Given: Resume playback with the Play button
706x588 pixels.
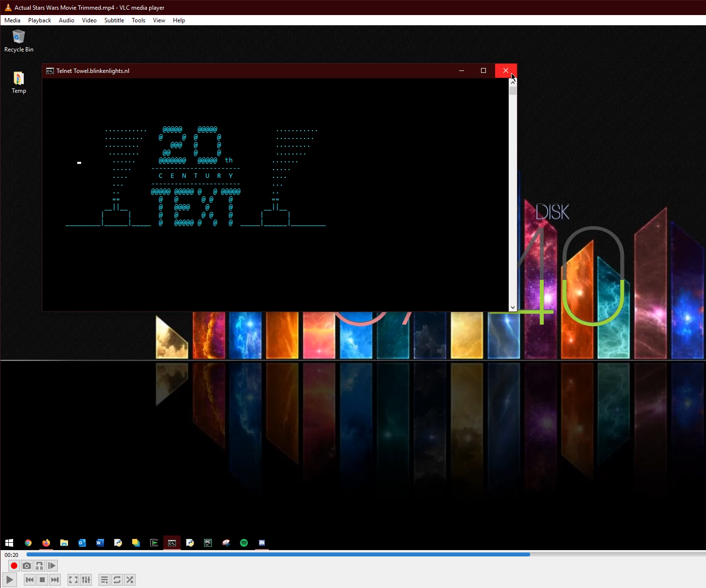Looking at the screenshot, I should pos(9,579).
